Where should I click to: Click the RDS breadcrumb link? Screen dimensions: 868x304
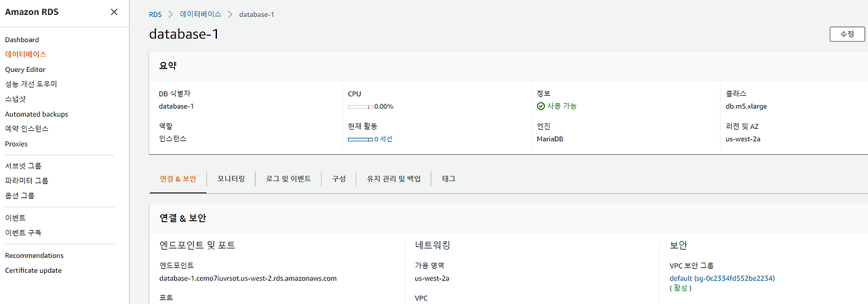coord(156,14)
